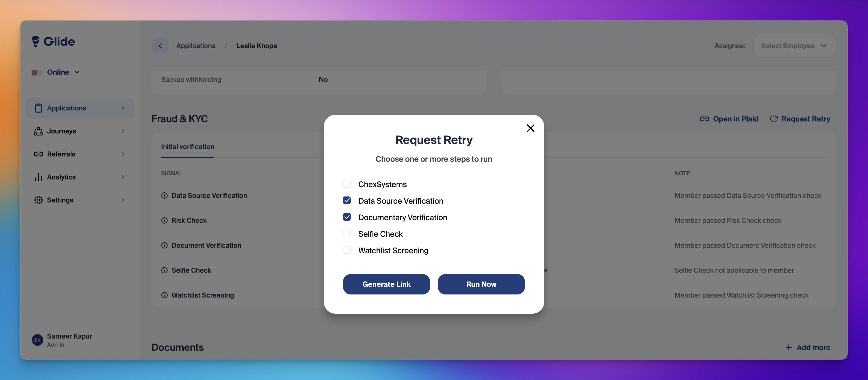Click the Settings gear icon
868x380 pixels.
coord(38,200)
